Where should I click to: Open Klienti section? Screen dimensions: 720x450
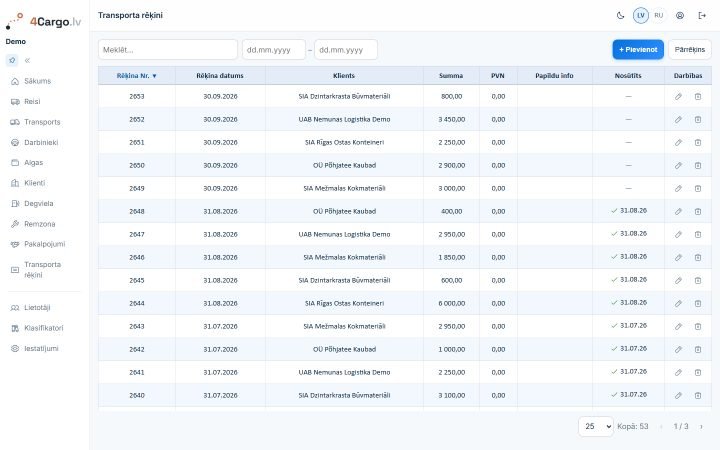(x=44, y=183)
